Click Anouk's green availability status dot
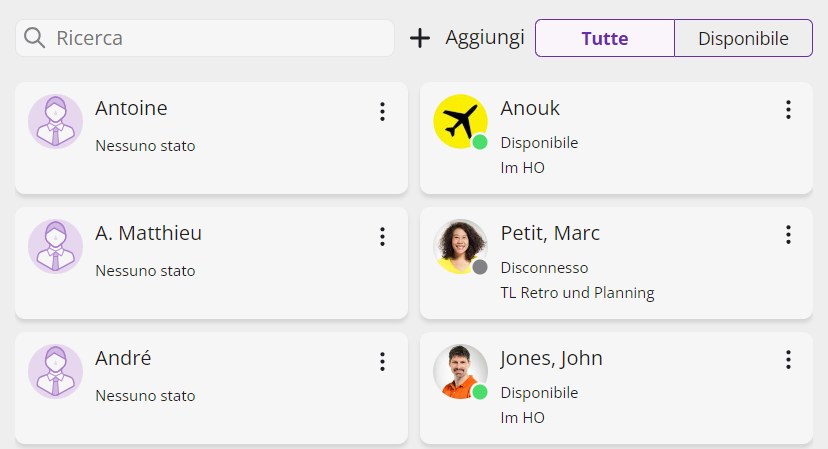Viewport: 828px width, 449px height. (480, 142)
